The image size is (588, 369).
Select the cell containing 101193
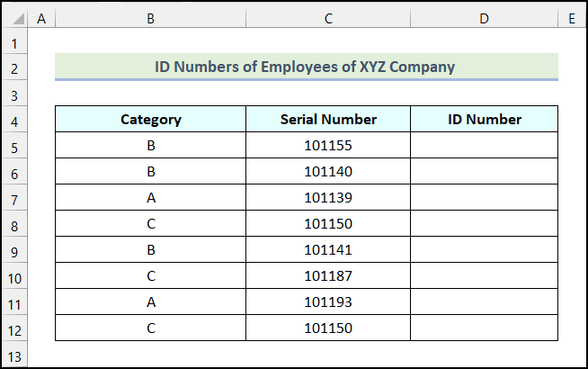328,302
